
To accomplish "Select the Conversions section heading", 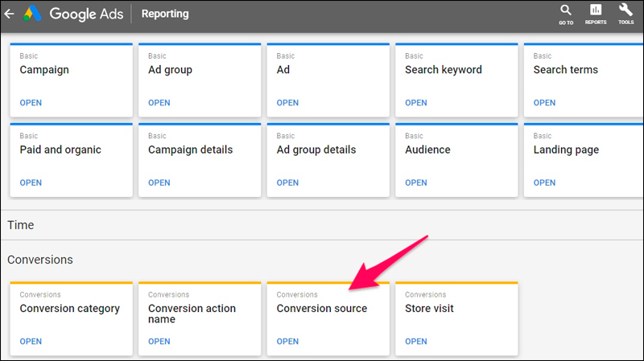I will (39, 260).
